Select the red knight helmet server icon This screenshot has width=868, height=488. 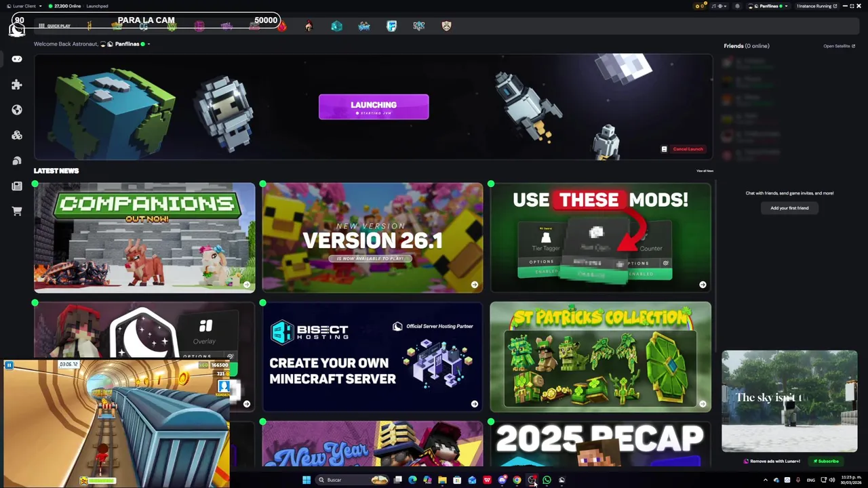[x=309, y=26]
